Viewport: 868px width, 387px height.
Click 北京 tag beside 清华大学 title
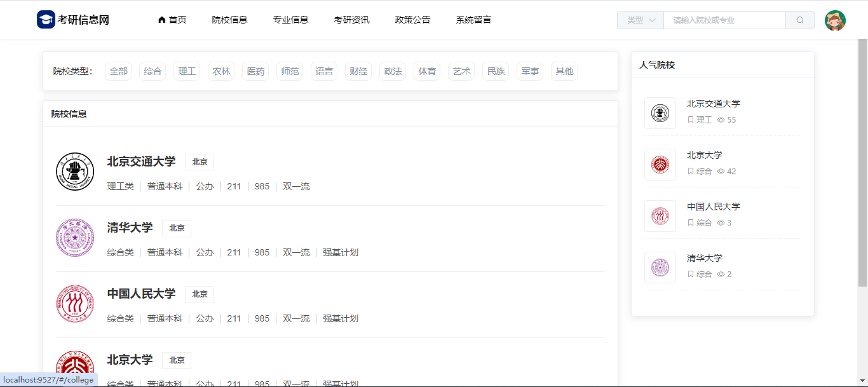[x=177, y=228]
